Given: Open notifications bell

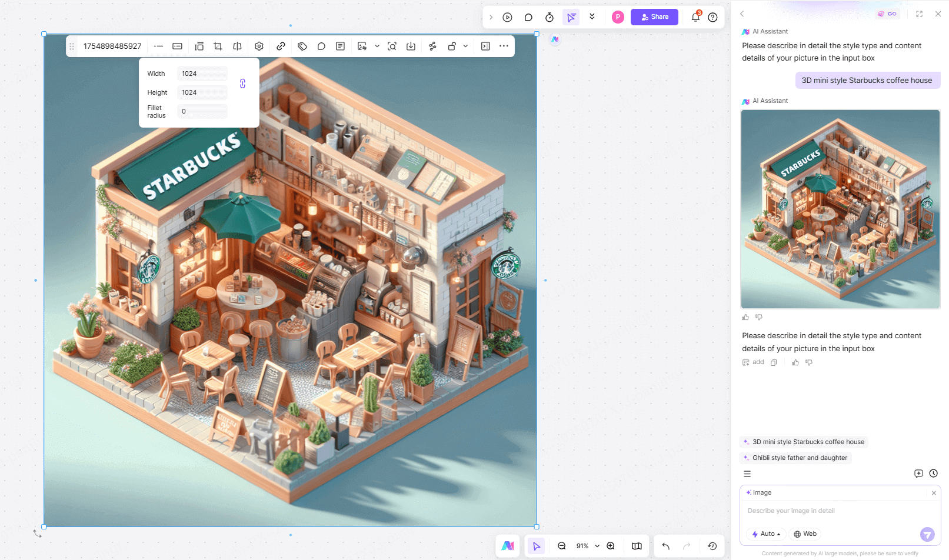Looking at the screenshot, I should tap(695, 17).
